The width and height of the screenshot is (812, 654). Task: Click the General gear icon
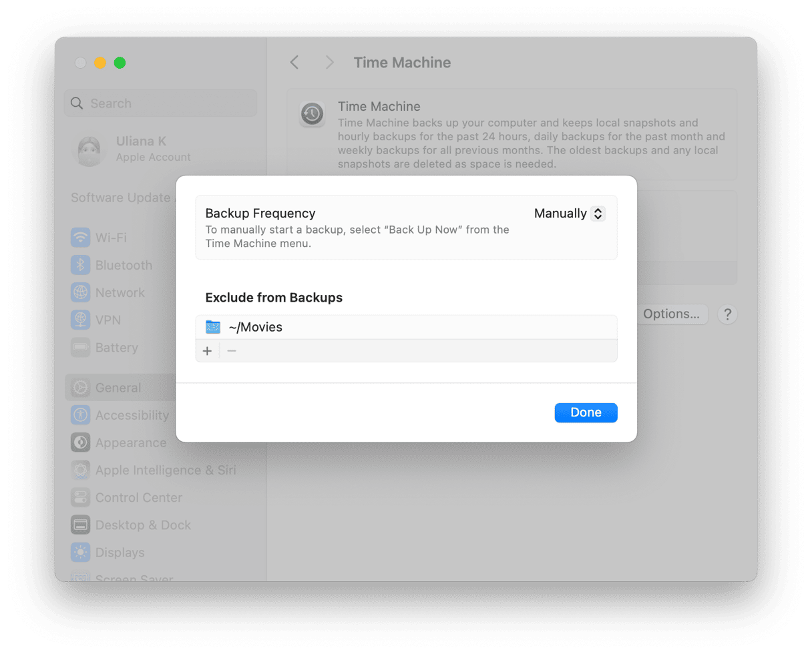81,388
